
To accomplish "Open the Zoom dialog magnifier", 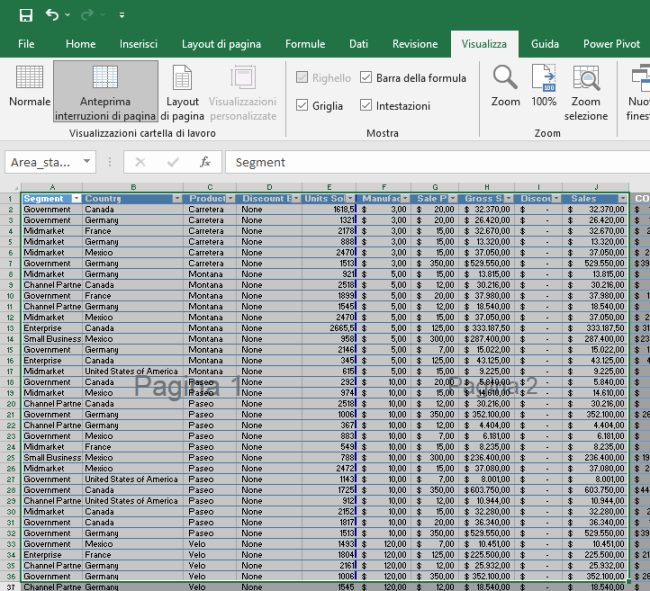I will pyautogui.click(x=505, y=86).
